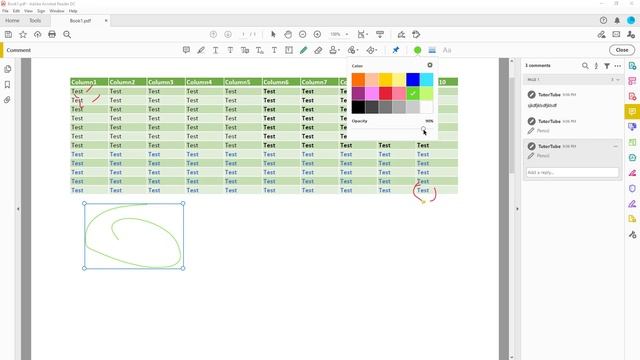Screen dimensions: 640x360
Task: Select the eraser tool
Action: click(318, 50)
